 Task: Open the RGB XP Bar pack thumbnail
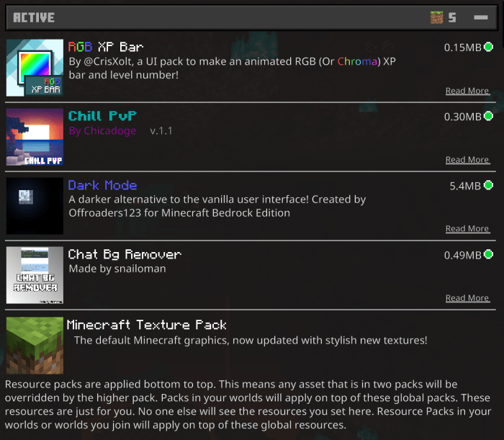tap(35, 68)
